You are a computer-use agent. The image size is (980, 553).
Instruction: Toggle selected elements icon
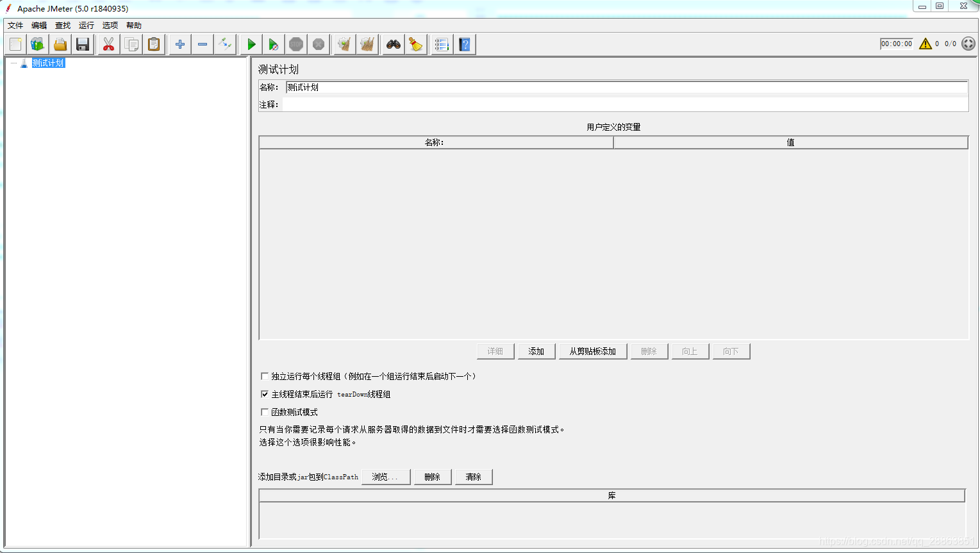coord(225,44)
